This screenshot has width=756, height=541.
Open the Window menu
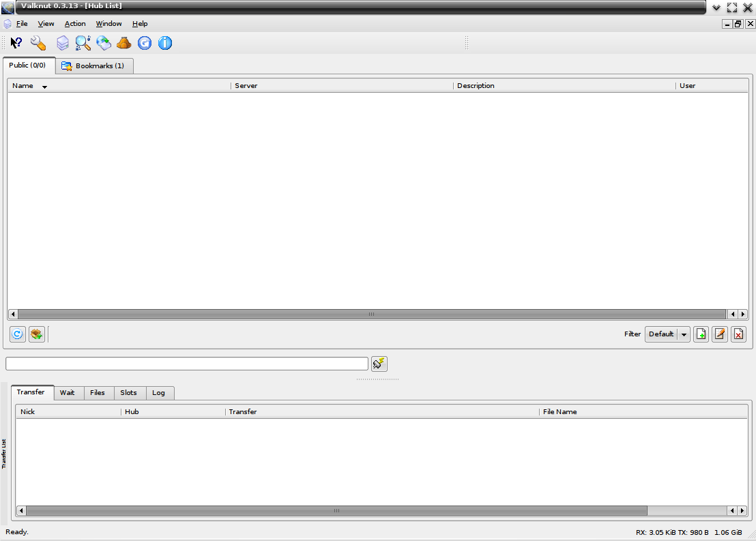tap(109, 24)
